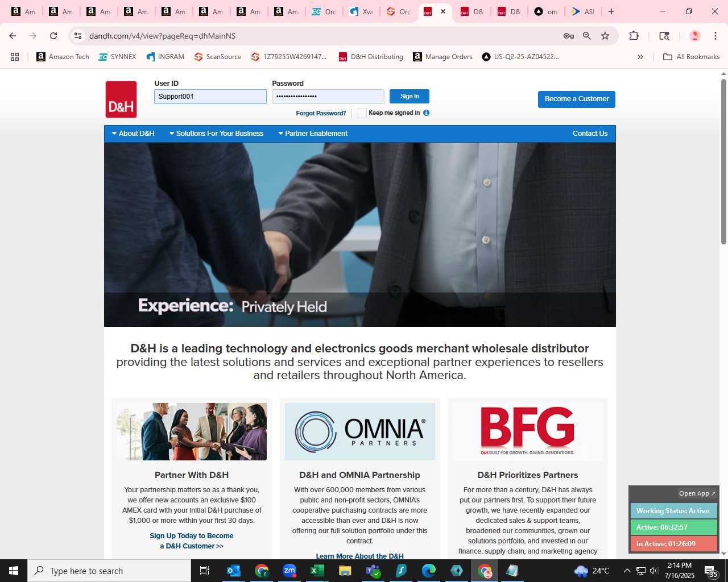Screen dimensions: 728x582
Task: Show hidden system tray icons chevron
Action: (x=627, y=571)
